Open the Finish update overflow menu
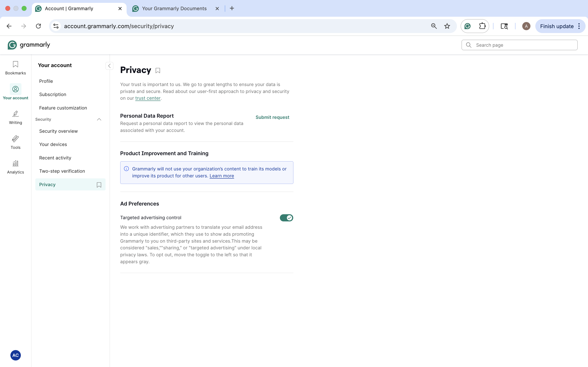 pyautogui.click(x=579, y=26)
